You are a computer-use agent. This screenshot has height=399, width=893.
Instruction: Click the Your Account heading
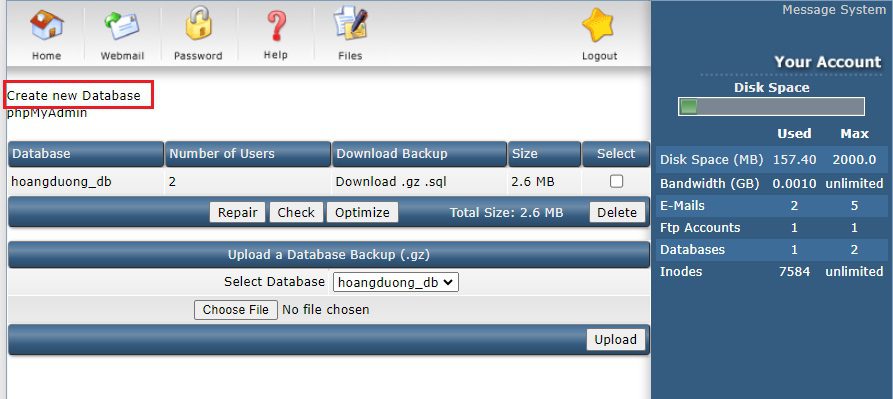(828, 62)
